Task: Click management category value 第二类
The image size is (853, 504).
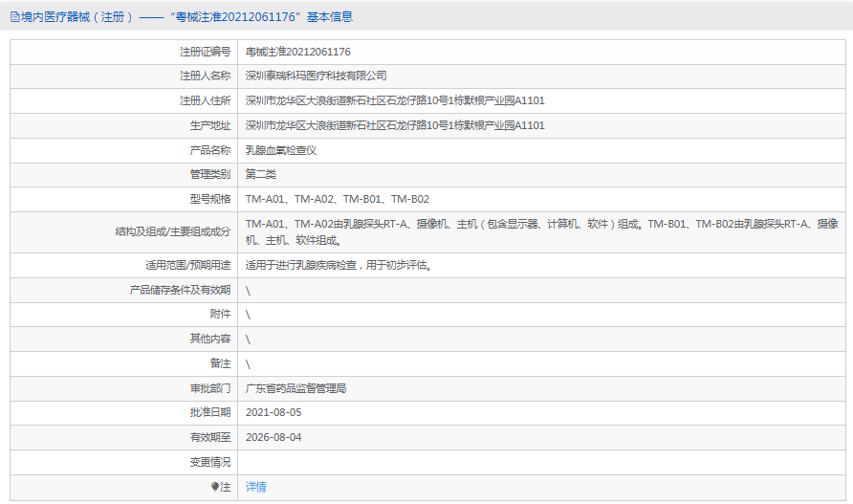Action: coord(260,174)
